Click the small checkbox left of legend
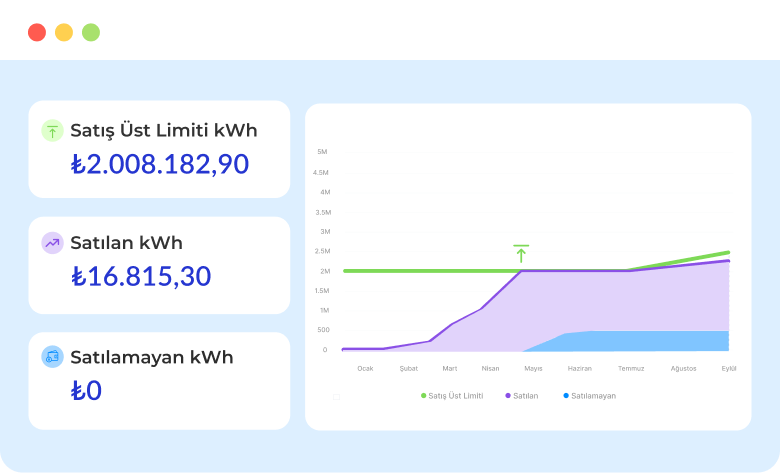Viewport: 780px width, 473px height. [x=336, y=397]
